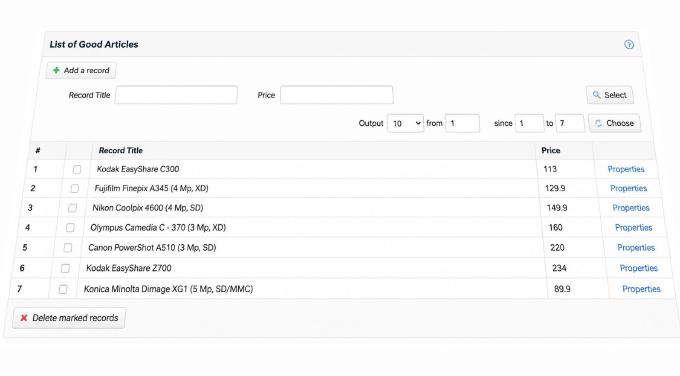This screenshot has width=680, height=376.
Task: Tick checkbox for Olympus Camedia C - 370
Action: pyautogui.click(x=70, y=228)
